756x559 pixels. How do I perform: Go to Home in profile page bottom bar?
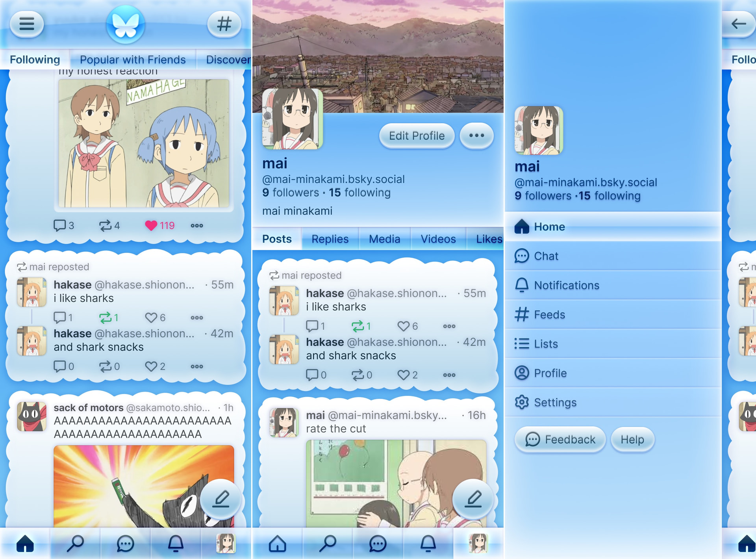point(278,544)
